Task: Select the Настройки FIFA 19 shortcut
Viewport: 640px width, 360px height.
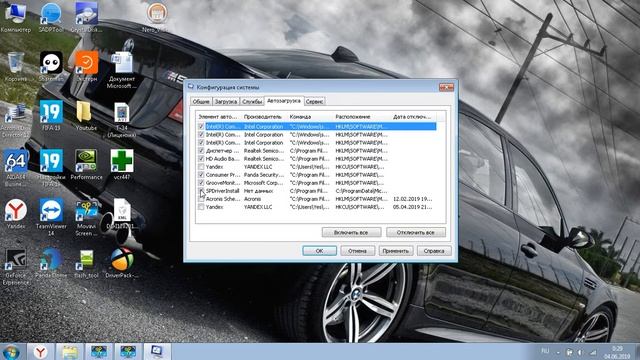Action: [51, 168]
